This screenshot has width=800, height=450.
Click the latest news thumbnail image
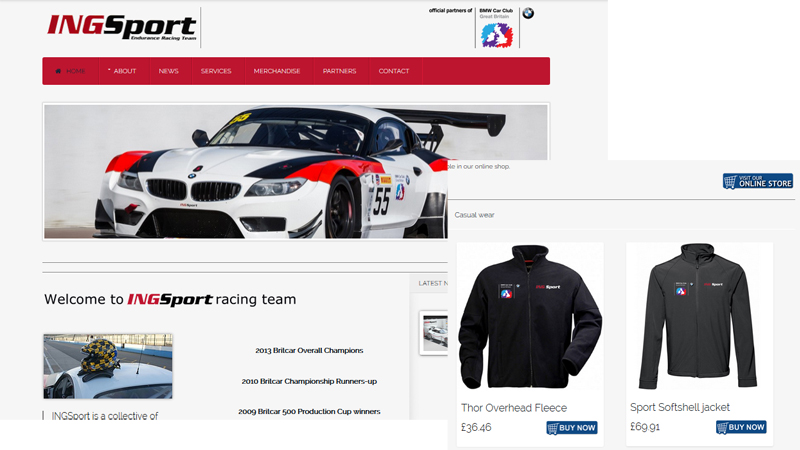(x=435, y=333)
